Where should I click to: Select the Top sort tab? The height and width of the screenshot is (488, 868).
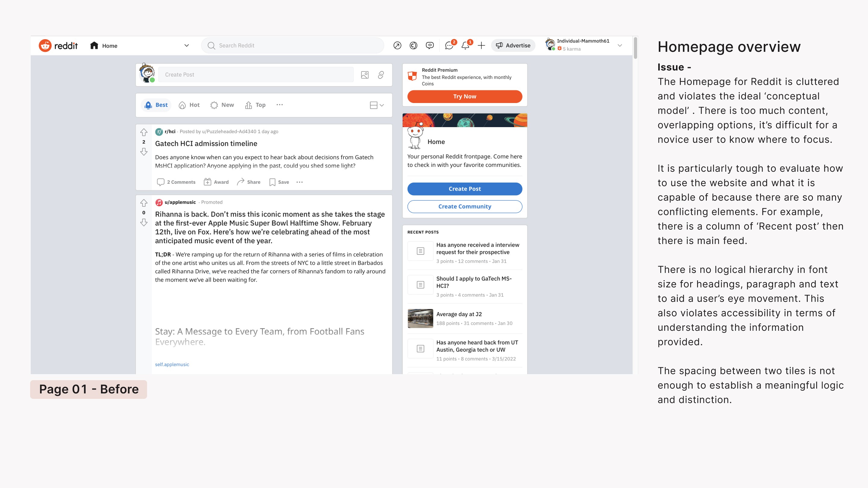(255, 105)
